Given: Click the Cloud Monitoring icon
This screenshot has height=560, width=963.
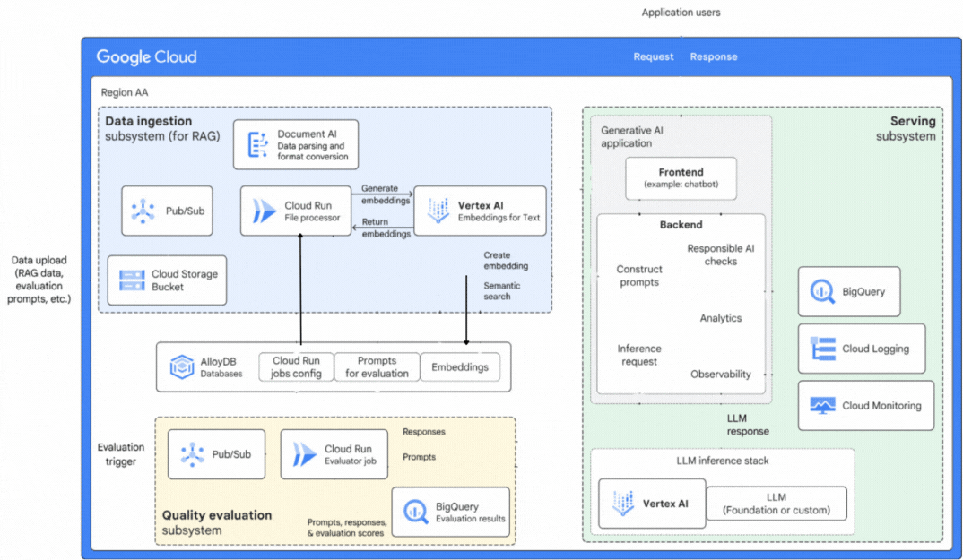Looking at the screenshot, I should pyautogui.click(x=822, y=406).
